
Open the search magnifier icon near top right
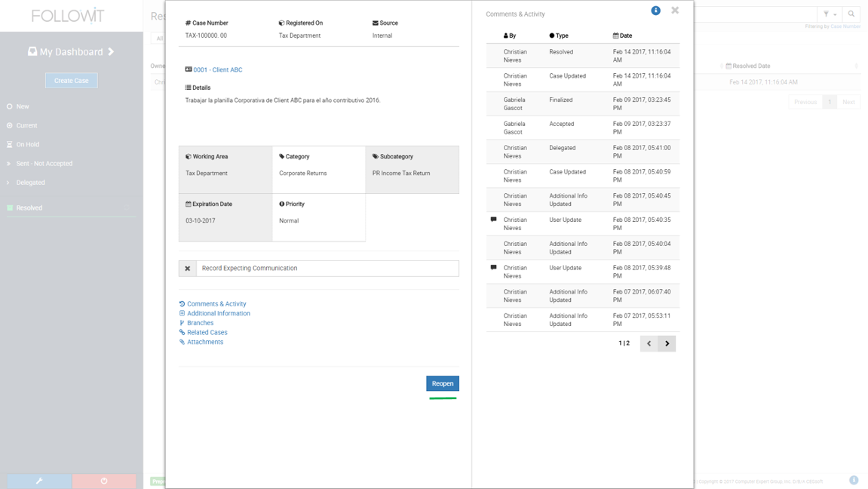pyautogui.click(x=851, y=14)
